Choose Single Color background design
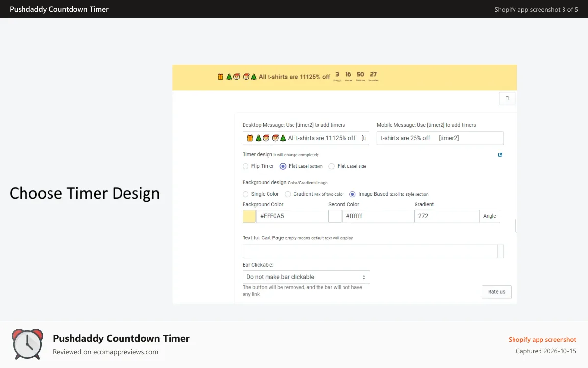Image resolution: width=588 pixels, height=368 pixels. coord(245,194)
